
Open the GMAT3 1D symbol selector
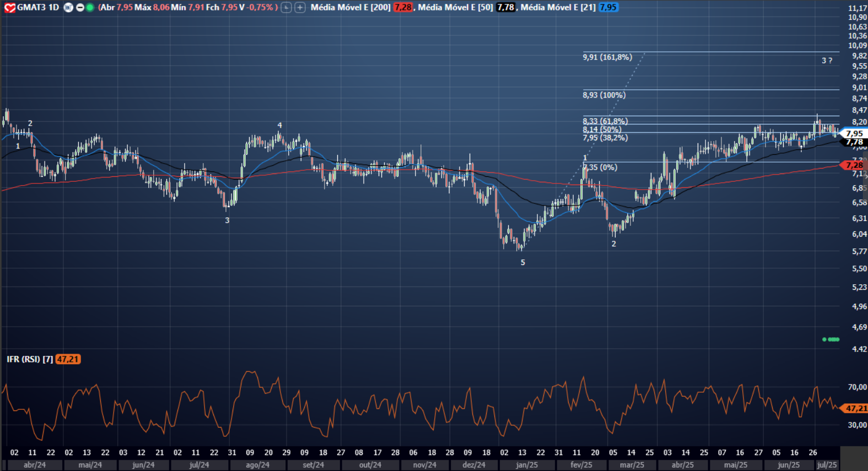[38, 8]
